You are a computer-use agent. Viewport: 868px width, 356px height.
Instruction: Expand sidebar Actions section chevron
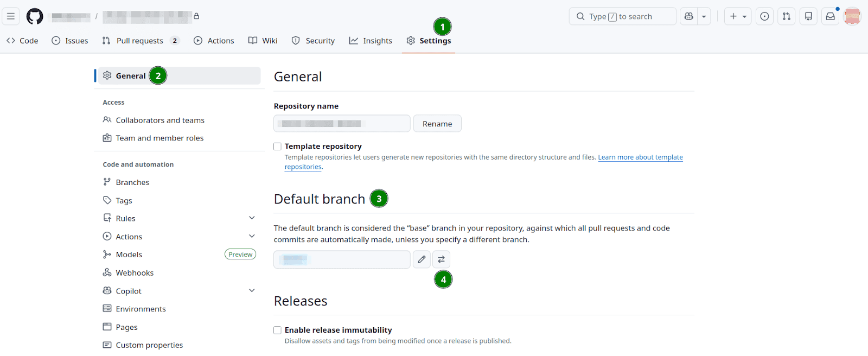(252, 236)
